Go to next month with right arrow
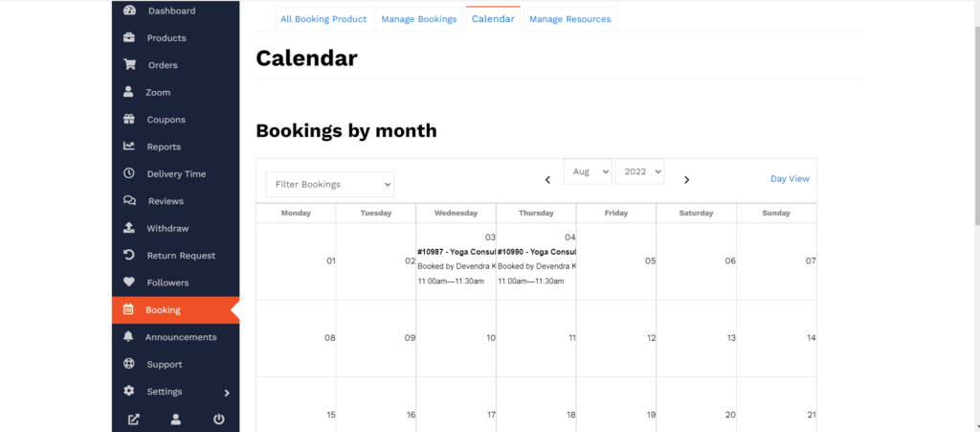 coord(686,180)
